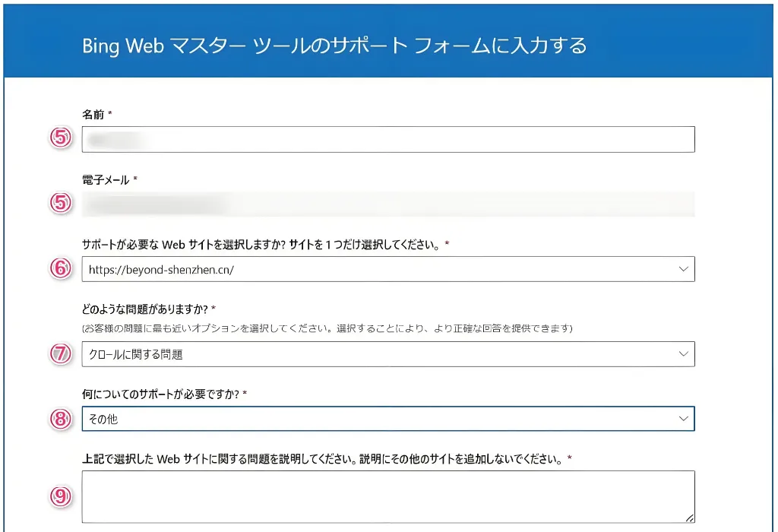Screen dimensions: 778x532
Task: Click the step 5 badge beside the 名前 field
Action: (x=61, y=138)
